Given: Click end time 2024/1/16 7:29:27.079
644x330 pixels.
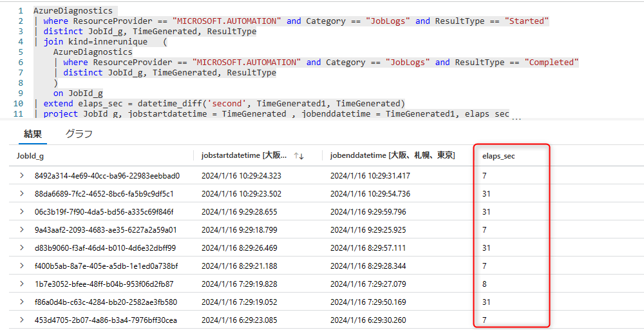Looking at the screenshot, I should [x=368, y=284].
